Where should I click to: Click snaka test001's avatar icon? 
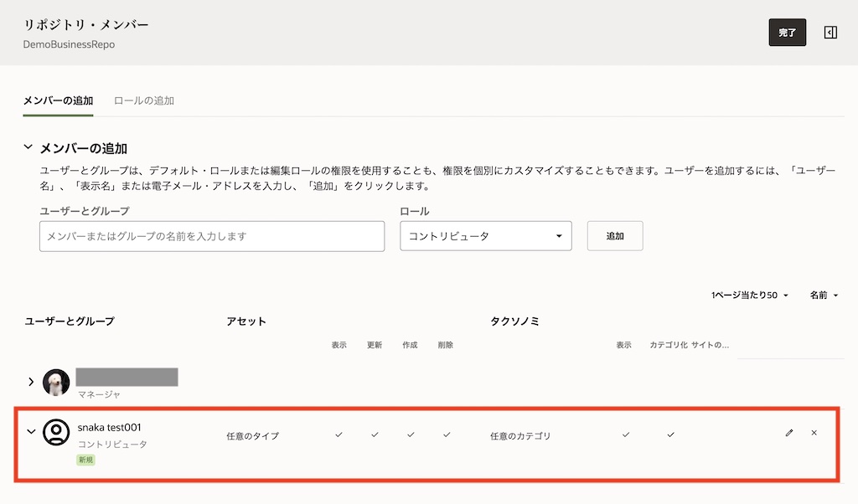(x=58, y=434)
